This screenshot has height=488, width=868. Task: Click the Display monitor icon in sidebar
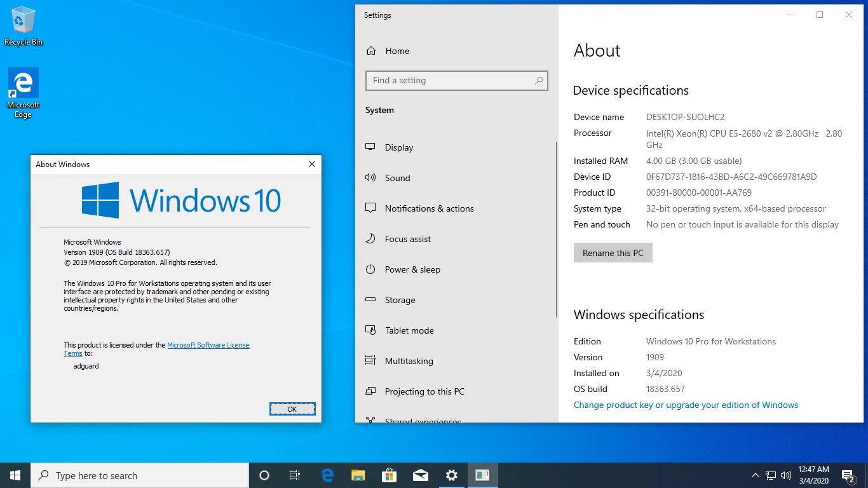coord(370,147)
